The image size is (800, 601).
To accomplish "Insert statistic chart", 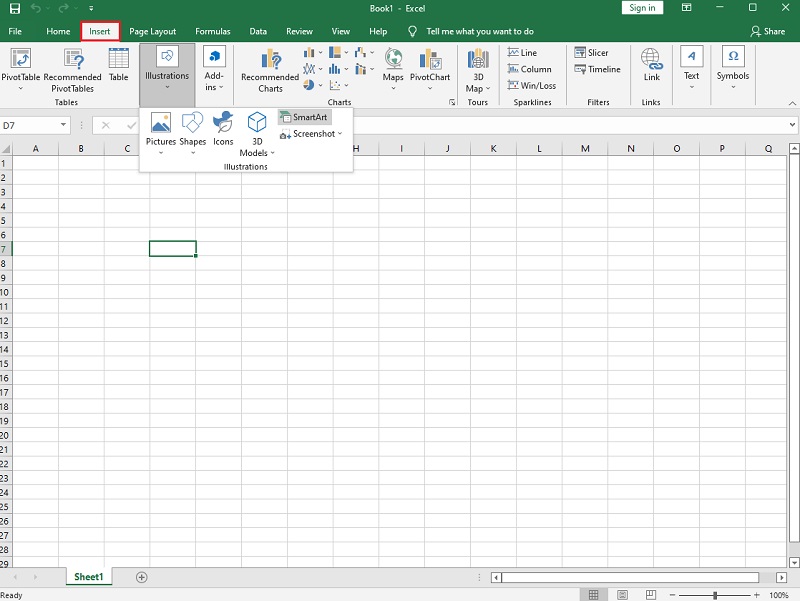I will pyautogui.click(x=338, y=69).
